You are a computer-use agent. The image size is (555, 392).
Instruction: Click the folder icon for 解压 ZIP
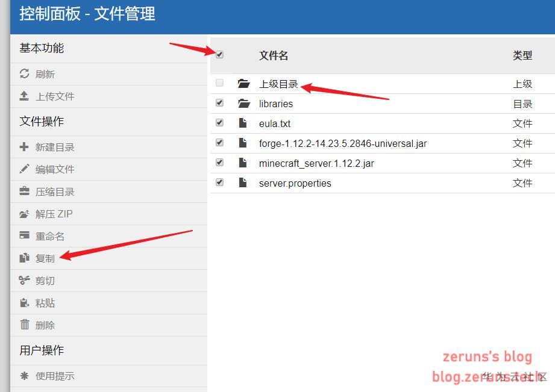tap(24, 214)
